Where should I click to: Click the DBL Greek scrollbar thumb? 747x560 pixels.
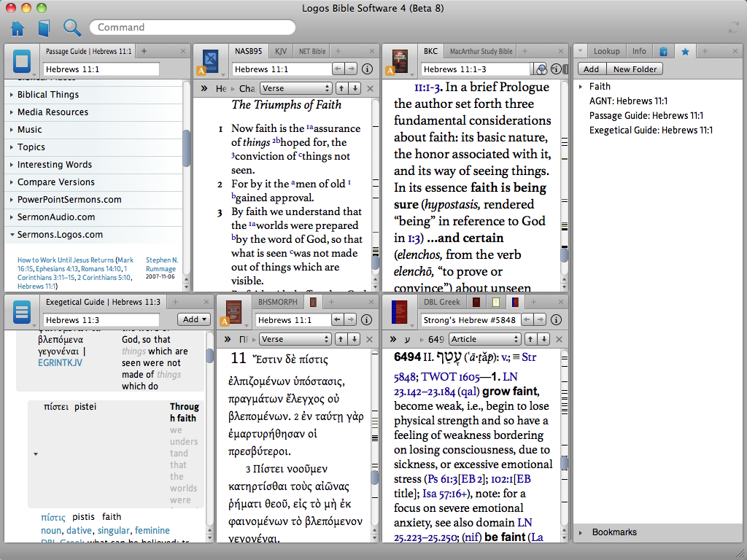[x=565, y=463]
